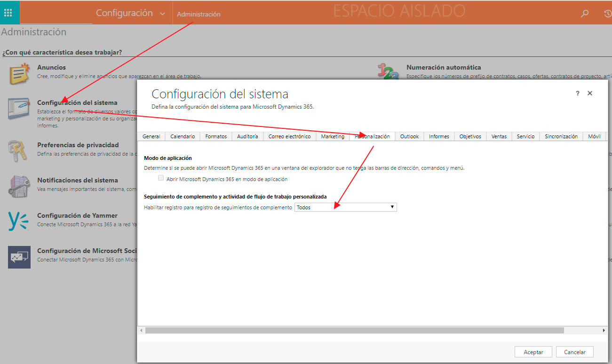Switch to the Calendario tab
Viewport: 612px width, 364px height.
pos(183,136)
